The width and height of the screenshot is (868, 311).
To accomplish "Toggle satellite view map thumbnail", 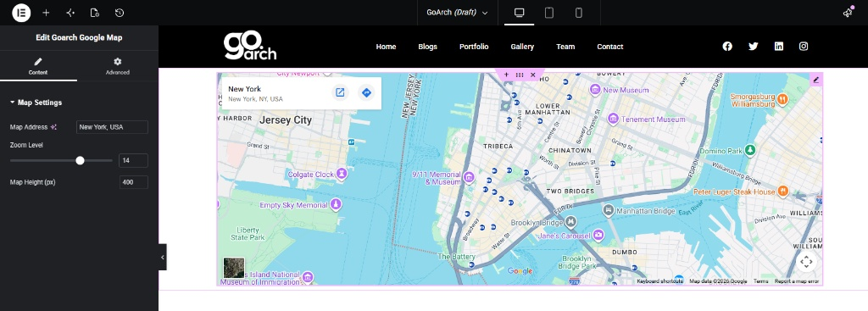I will point(234,268).
